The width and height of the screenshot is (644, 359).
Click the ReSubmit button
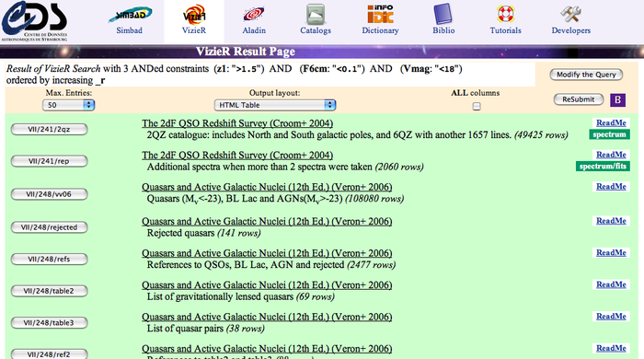coord(579,99)
